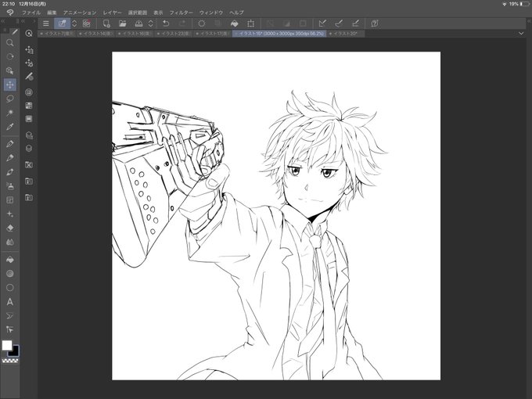Click the Redo arrow
Viewport: 532px width, 399px height.
pyautogui.click(x=182, y=23)
